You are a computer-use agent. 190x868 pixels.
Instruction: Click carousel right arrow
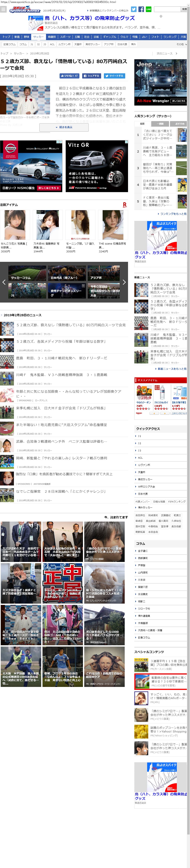pos(124,282)
